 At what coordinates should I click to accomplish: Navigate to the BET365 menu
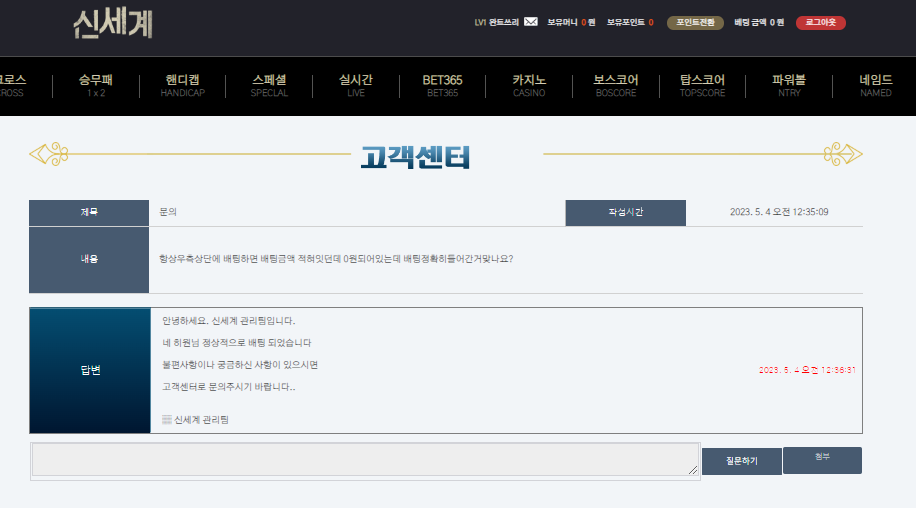[442, 86]
